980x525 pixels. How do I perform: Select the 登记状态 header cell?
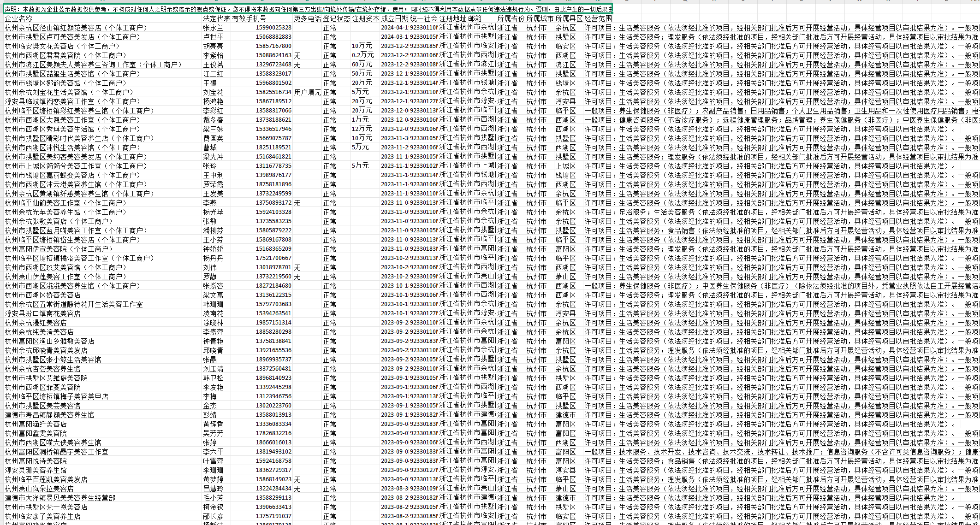[x=336, y=18]
